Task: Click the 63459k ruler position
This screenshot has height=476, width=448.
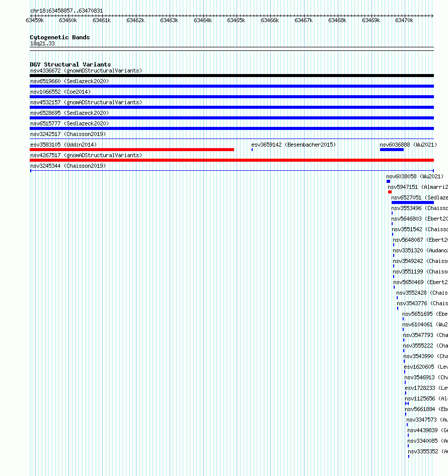Action: 35,20
